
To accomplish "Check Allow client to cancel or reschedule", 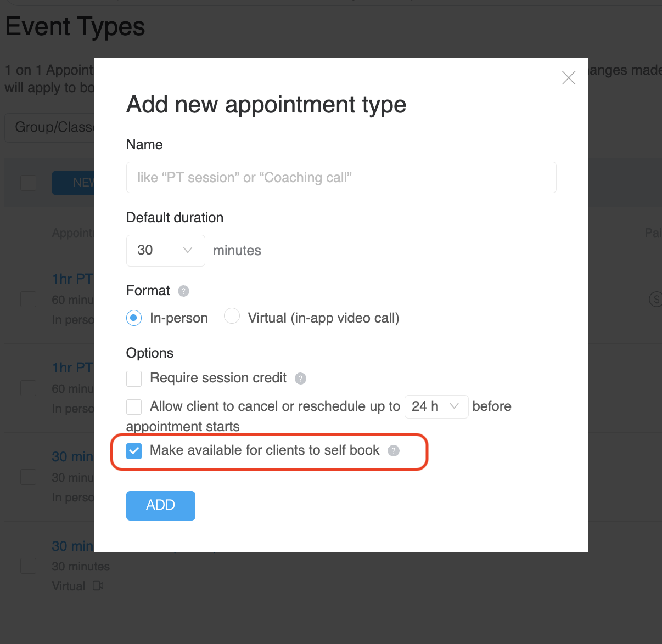I will coord(134,407).
